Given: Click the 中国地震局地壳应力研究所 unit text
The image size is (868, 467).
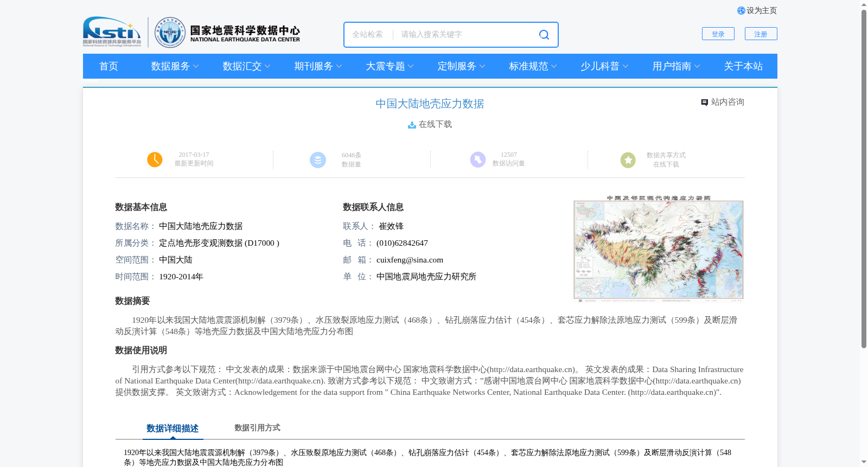Looking at the screenshot, I should (426, 277).
